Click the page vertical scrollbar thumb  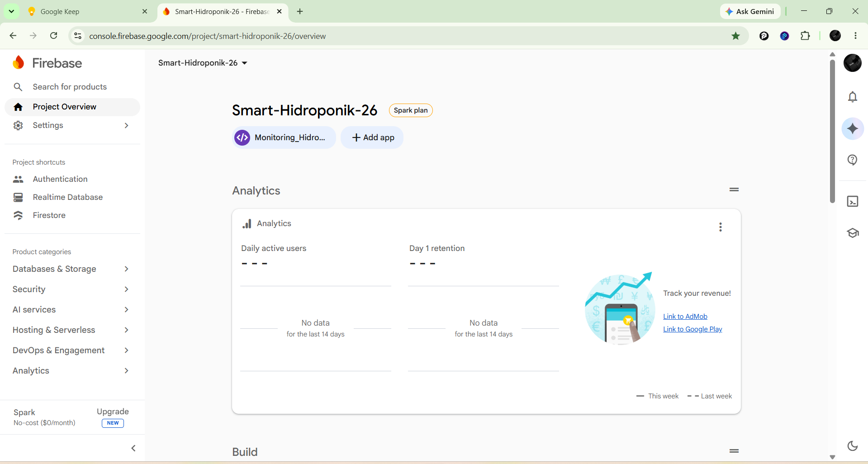coord(832,131)
